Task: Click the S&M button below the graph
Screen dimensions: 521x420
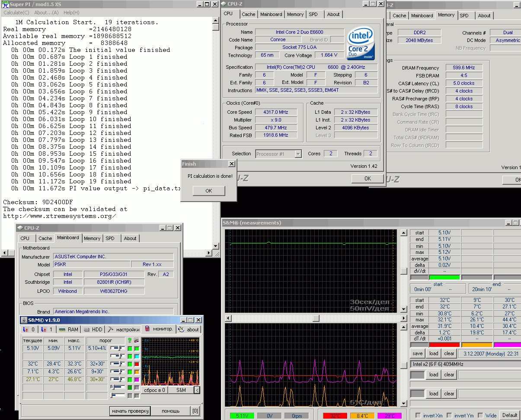Action: [x=181, y=390]
